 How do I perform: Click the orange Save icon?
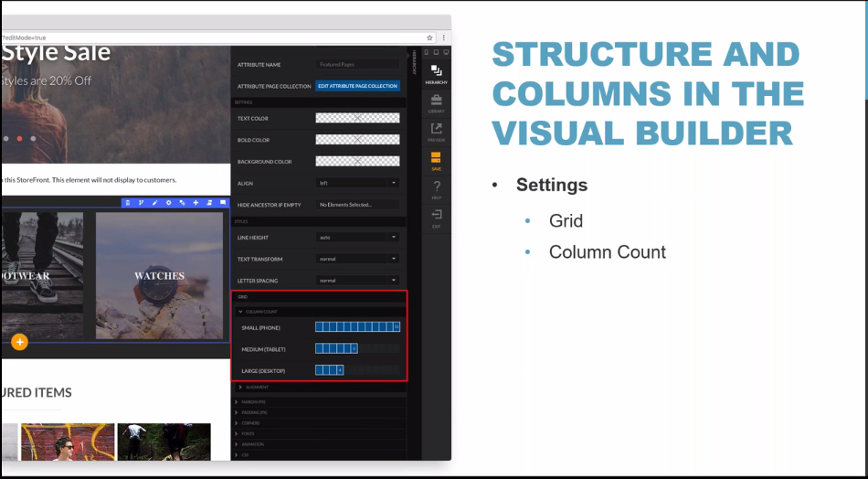[x=436, y=161]
